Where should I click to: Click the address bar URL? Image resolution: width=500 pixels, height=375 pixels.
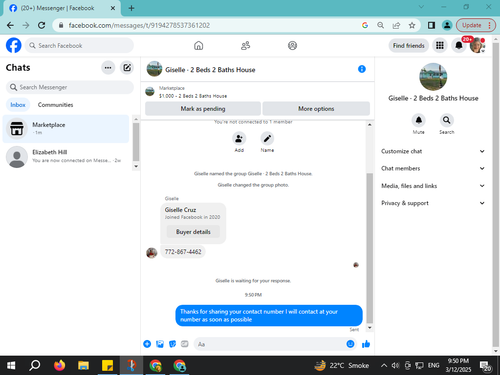tap(139, 25)
